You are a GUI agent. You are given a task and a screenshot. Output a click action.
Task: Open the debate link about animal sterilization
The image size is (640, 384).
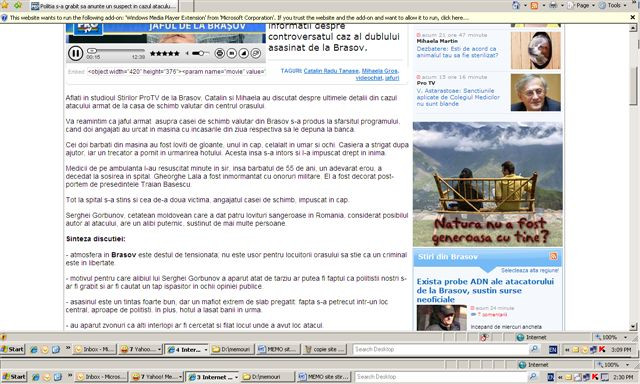[x=457, y=52]
